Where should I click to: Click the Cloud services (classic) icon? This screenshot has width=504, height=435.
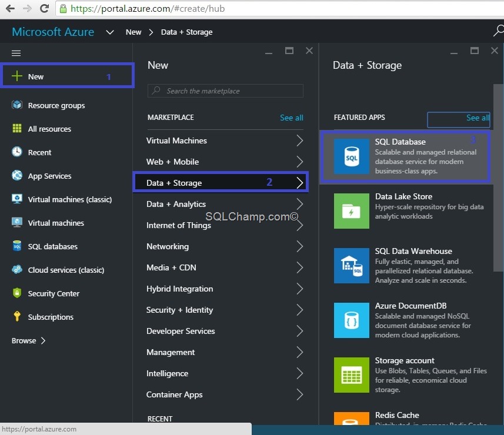(x=17, y=269)
